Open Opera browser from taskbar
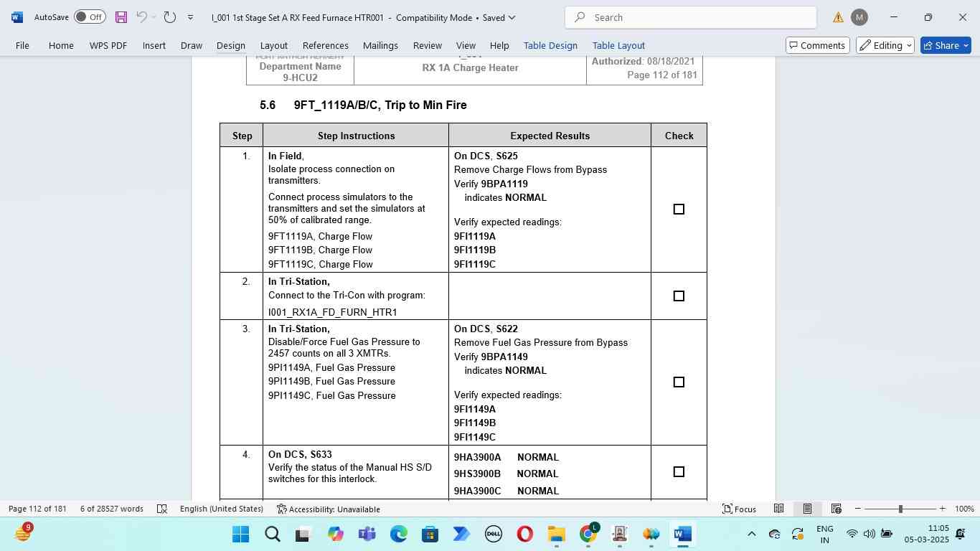 pyautogui.click(x=524, y=534)
